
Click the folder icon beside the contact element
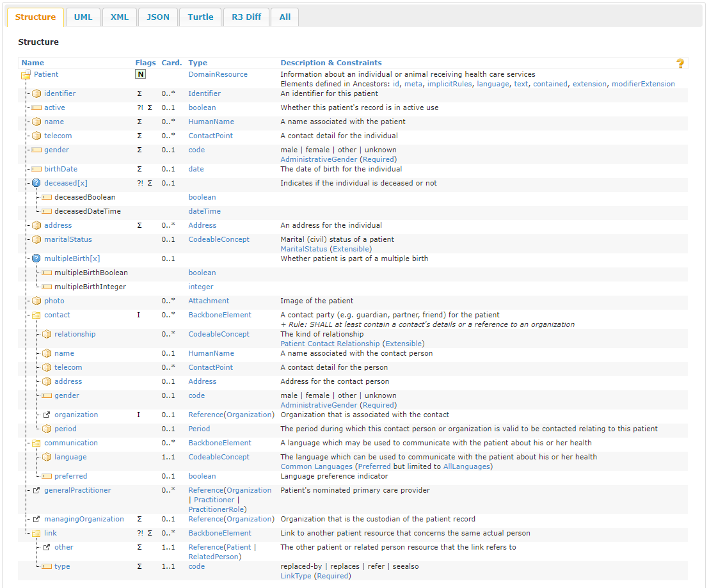[x=36, y=315]
